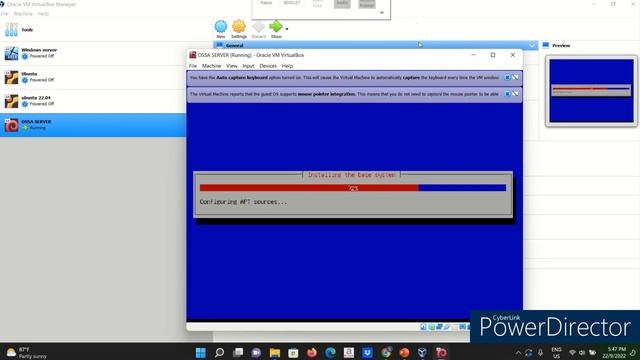This screenshot has height=360, width=640.
Task: Click the display status bar icon
Action: [x=462, y=327]
